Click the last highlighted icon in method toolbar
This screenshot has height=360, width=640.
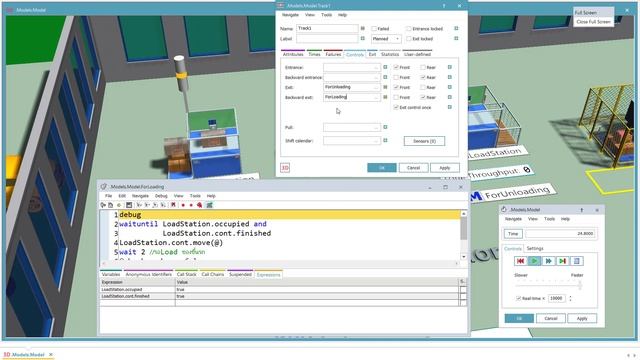click(209, 205)
